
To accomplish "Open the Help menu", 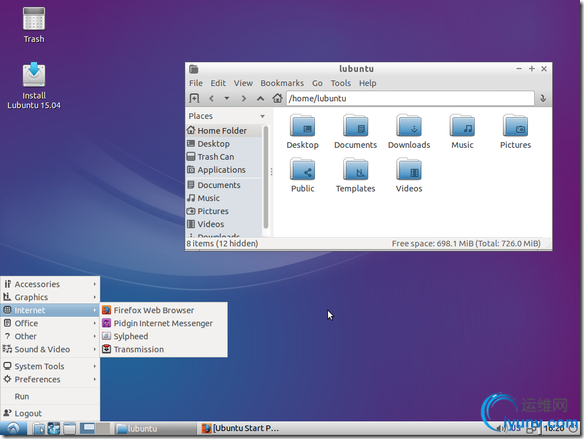I will click(368, 83).
